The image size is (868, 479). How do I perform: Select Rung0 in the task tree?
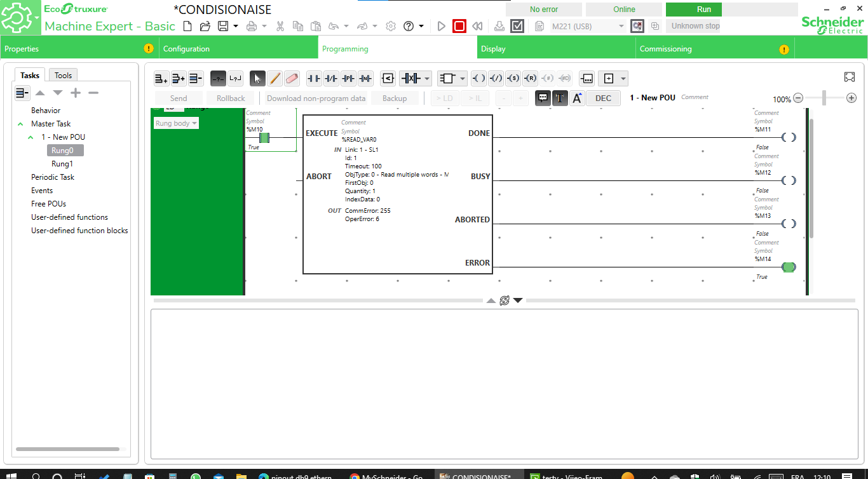coord(65,151)
